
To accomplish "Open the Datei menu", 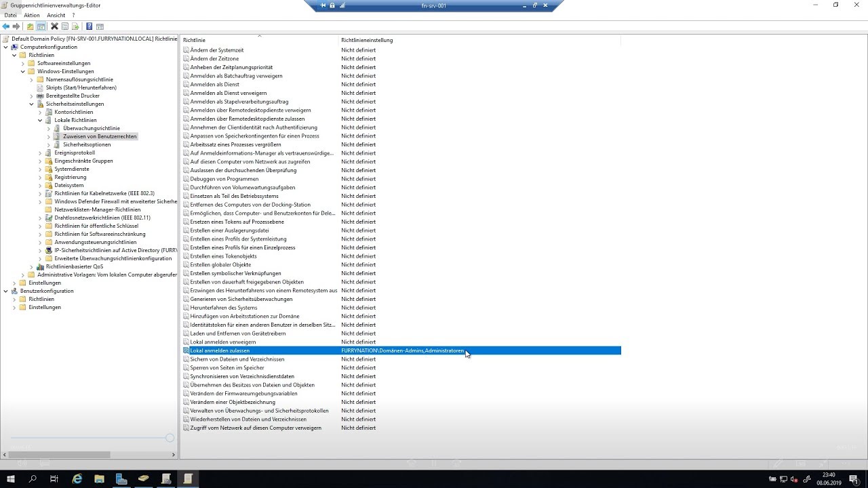I will coord(10,15).
